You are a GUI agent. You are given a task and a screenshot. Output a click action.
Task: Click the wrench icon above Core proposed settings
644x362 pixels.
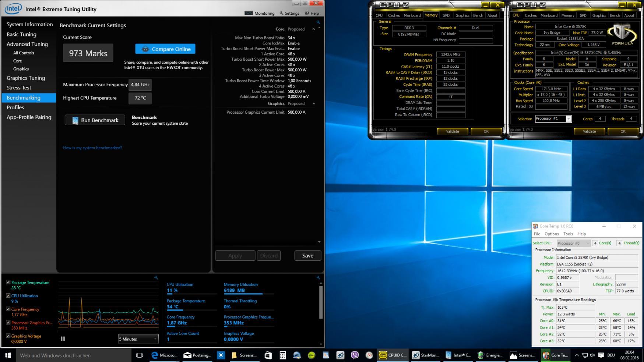coord(318,22)
